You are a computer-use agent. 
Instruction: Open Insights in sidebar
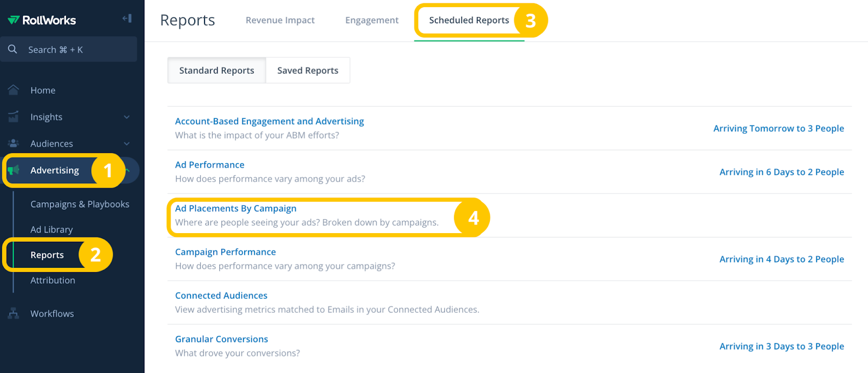click(46, 117)
